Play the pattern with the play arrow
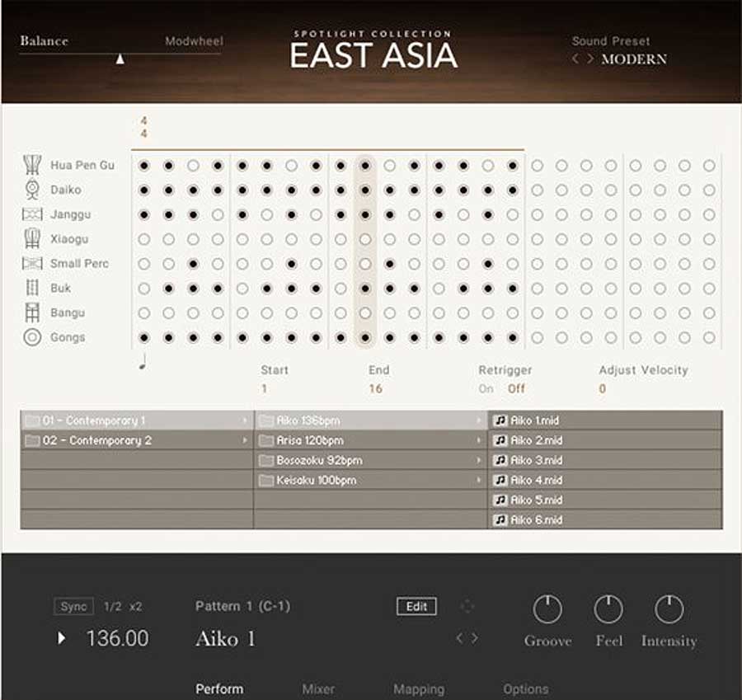This screenshot has height=700, width=742. tap(61, 638)
